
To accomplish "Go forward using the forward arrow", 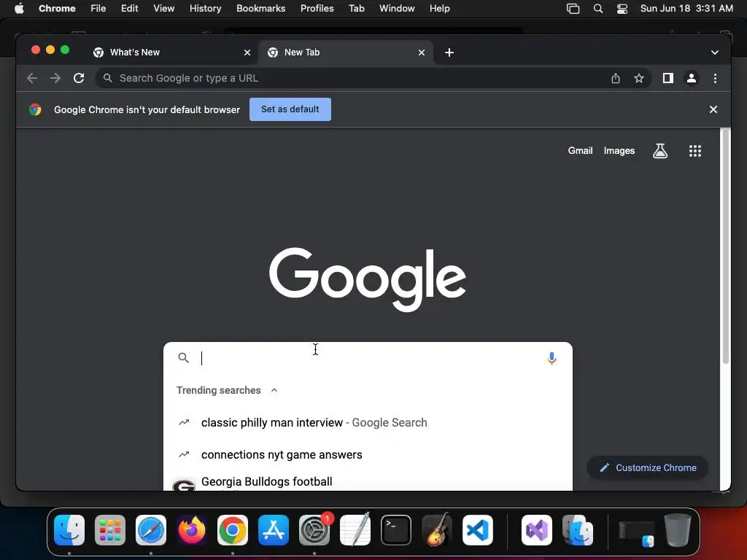I will (x=55, y=78).
